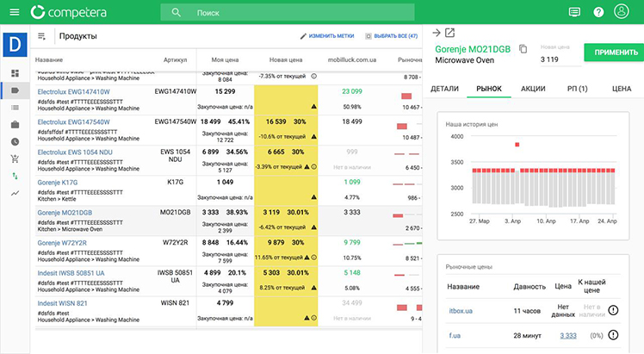Click info circle in Indesit WISN 821 row

(313, 318)
